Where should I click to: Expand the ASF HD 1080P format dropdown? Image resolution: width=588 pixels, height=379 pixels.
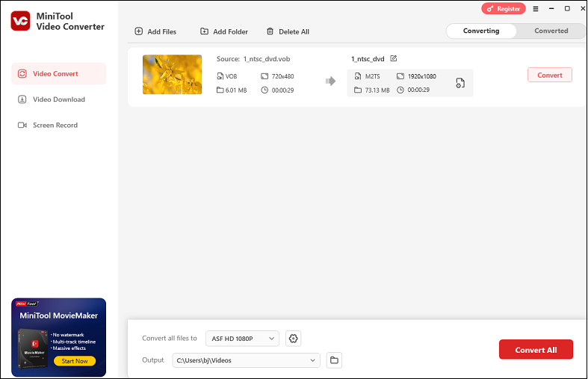(x=242, y=339)
